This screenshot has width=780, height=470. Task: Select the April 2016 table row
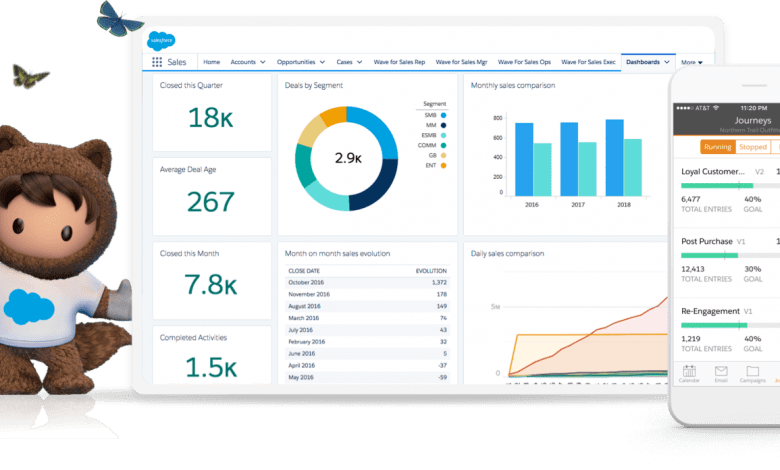368,366
